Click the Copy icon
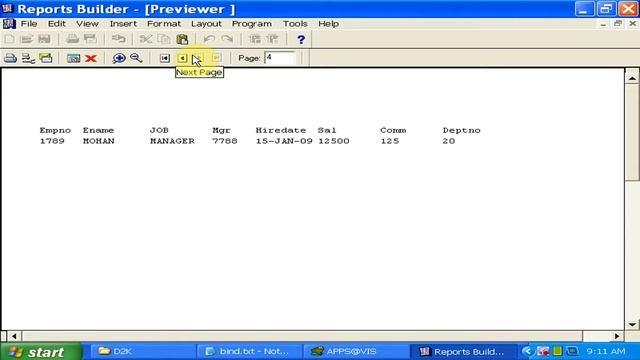The width and height of the screenshot is (640, 360). 164,39
